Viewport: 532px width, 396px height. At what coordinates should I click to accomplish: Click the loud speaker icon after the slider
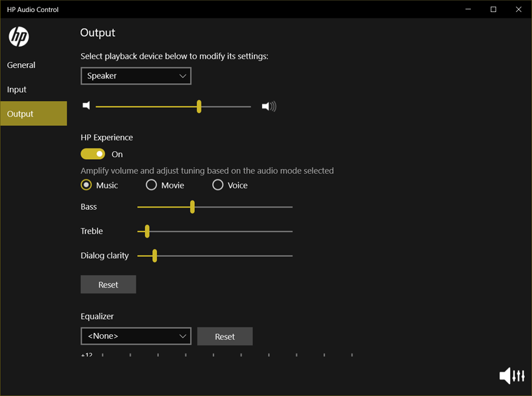268,105
